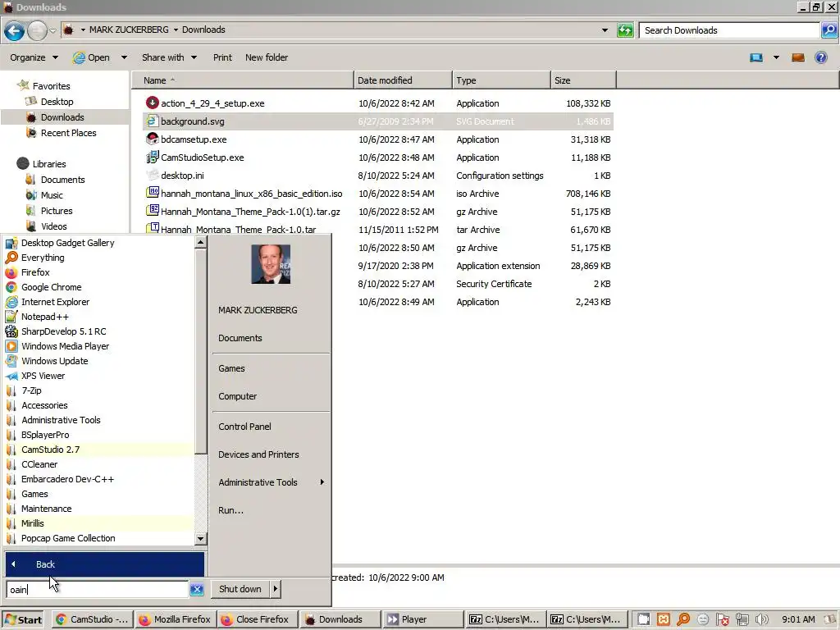This screenshot has width=840, height=630.
Task: Open Internet Explorer from Start menu
Action: pyautogui.click(x=55, y=302)
